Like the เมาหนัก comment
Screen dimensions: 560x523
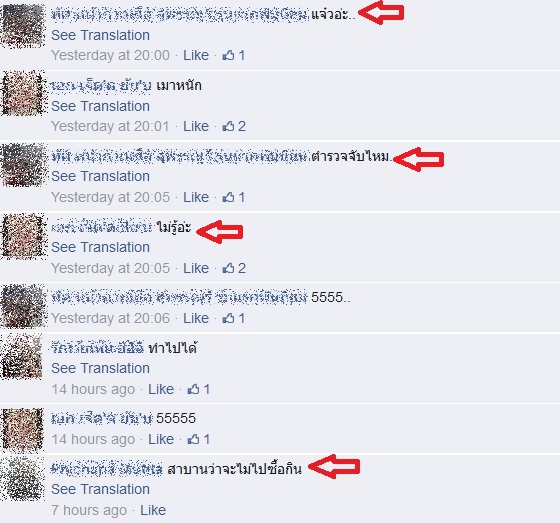196,126
